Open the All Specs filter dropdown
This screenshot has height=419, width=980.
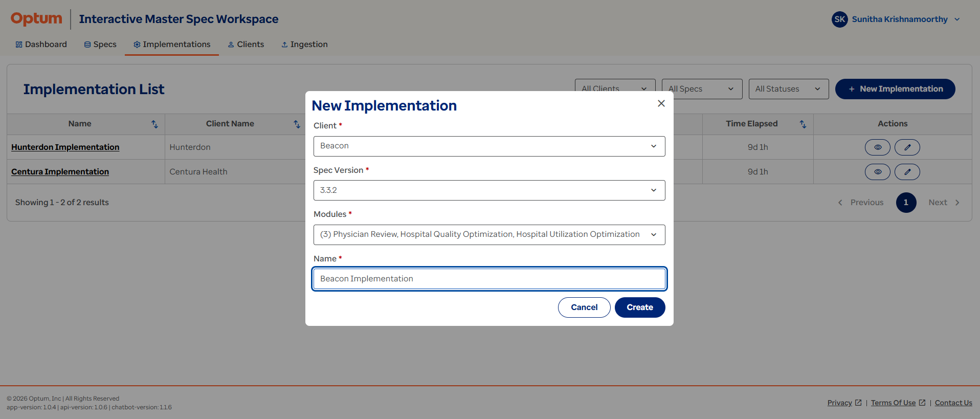pyautogui.click(x=702, y=89)
